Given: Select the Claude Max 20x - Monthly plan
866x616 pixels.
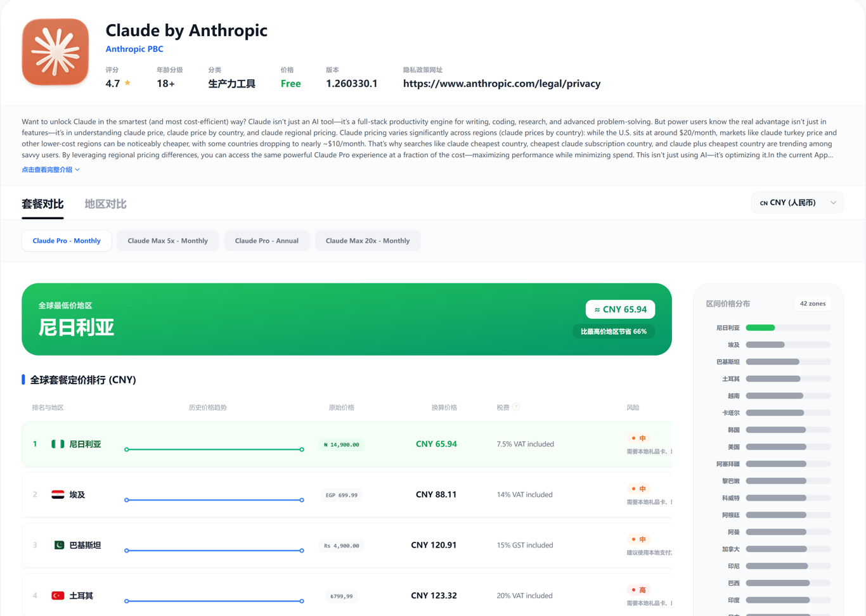Looking at the screenshot, I should 368,241.
